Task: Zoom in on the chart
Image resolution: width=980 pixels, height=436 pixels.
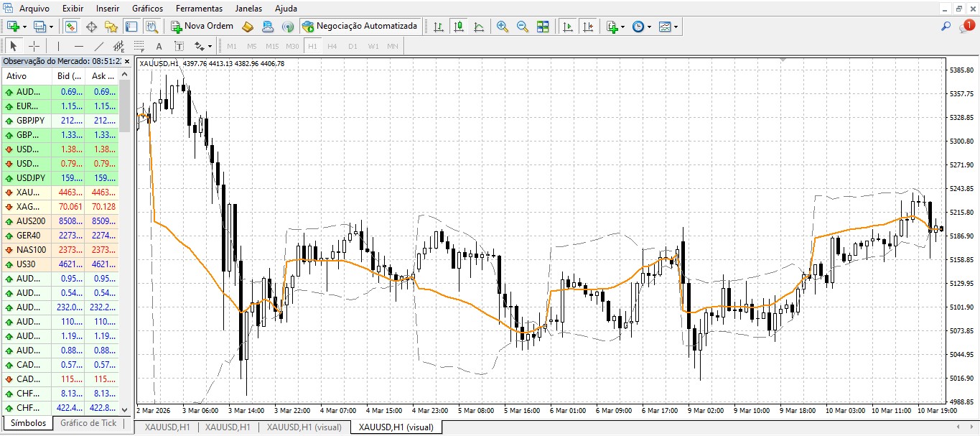Action: (x=503, y=27)
